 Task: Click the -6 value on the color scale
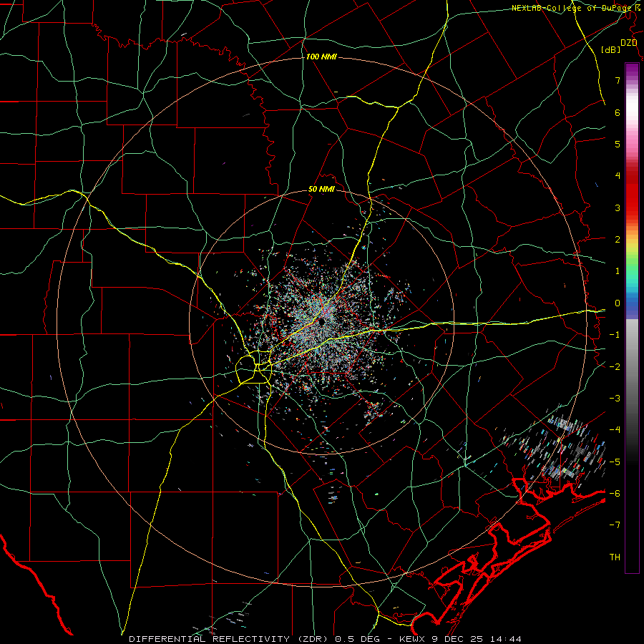[x=615, y=494]
